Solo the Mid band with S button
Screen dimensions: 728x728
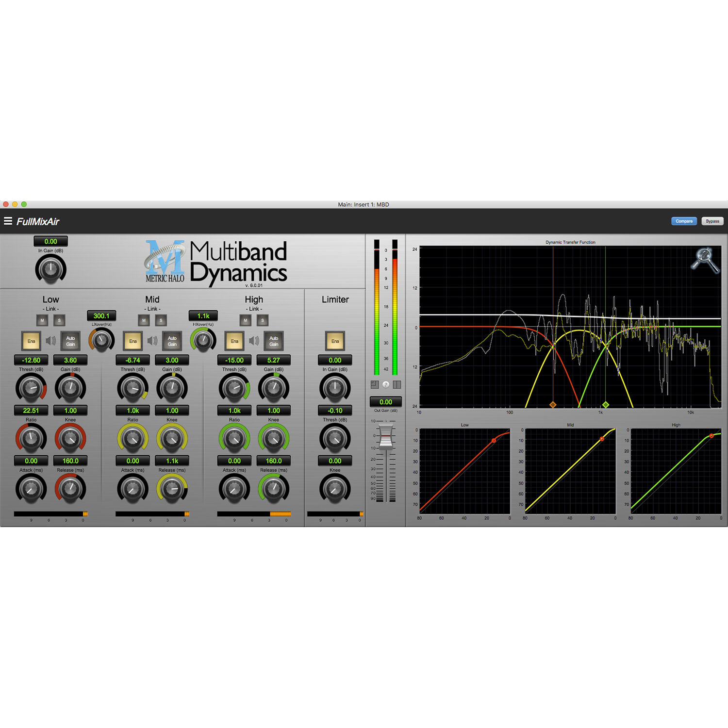(161, 320)
